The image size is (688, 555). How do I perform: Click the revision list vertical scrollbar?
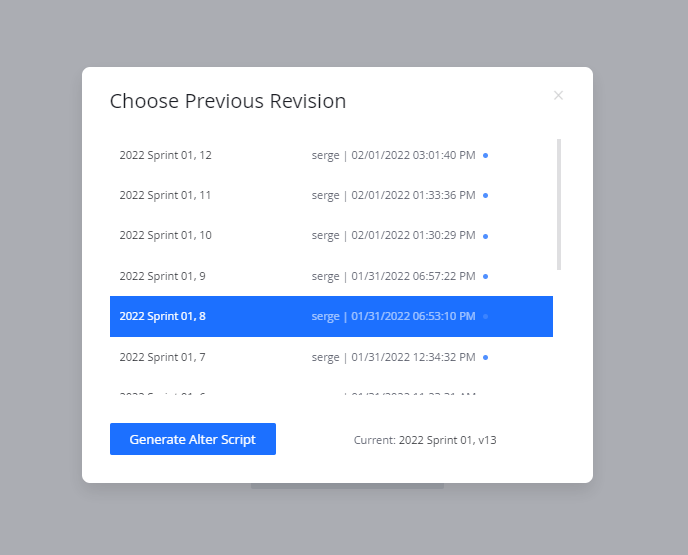tap(559, 204)
